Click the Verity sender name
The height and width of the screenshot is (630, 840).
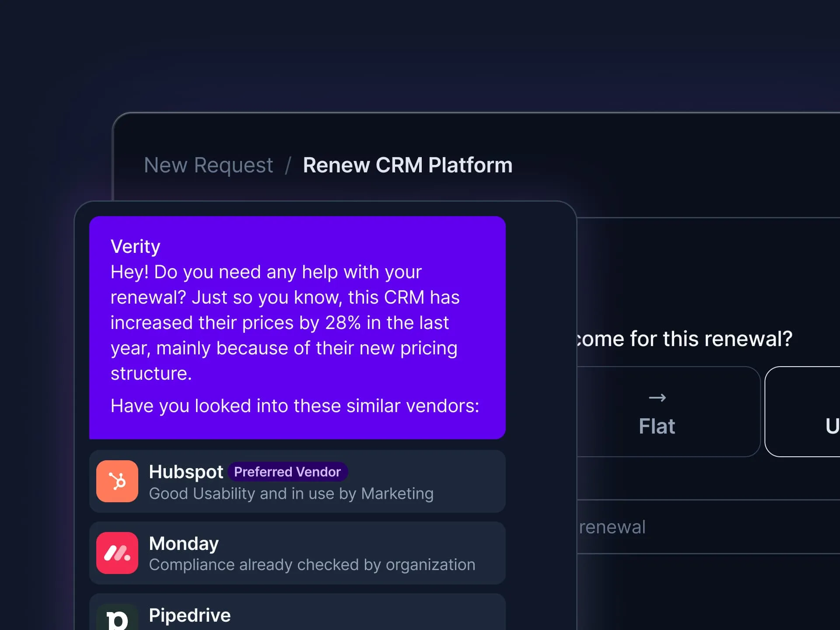(135, 247)
